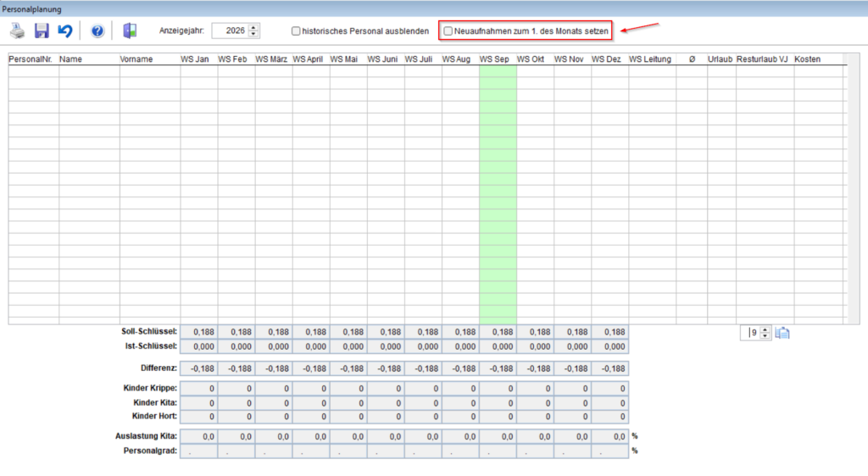Decrease Anzeigejahr with down arrow

(253, 34)
